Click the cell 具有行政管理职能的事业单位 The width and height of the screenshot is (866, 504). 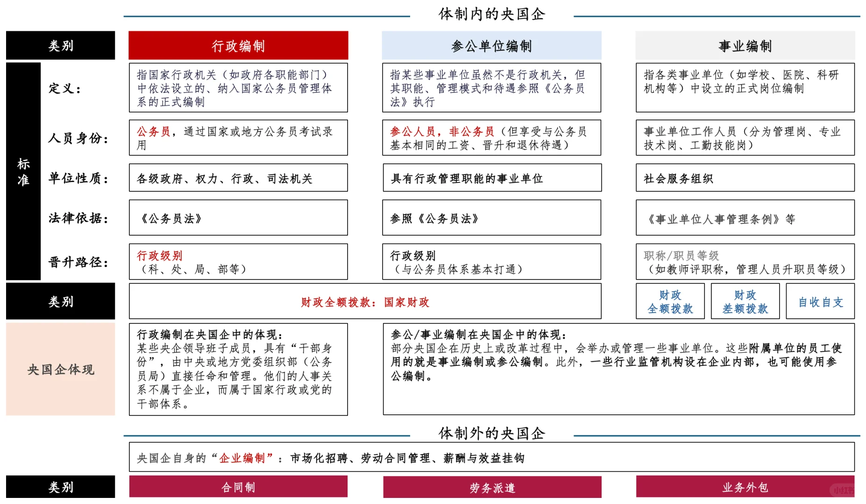[492, 178]
